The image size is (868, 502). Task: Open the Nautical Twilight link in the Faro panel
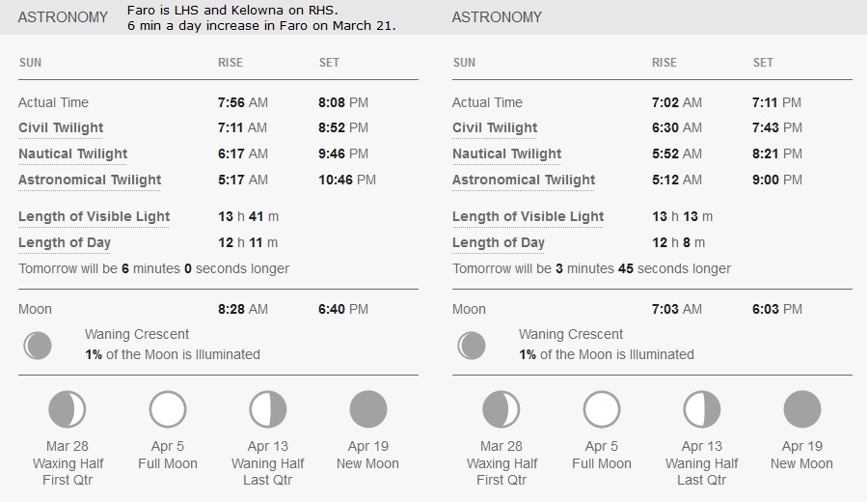[x=73, y=154]
